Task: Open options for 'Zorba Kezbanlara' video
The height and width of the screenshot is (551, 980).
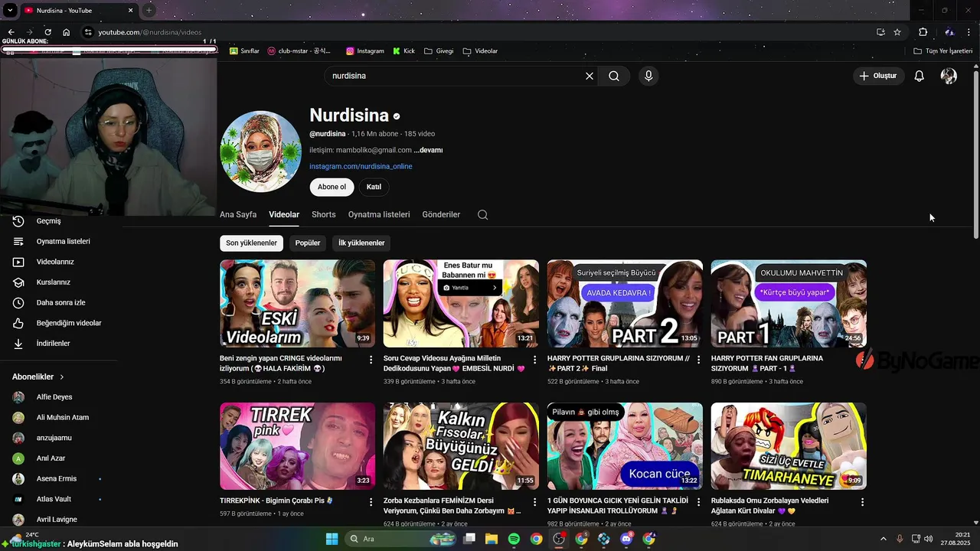Action: pos(535,502)
